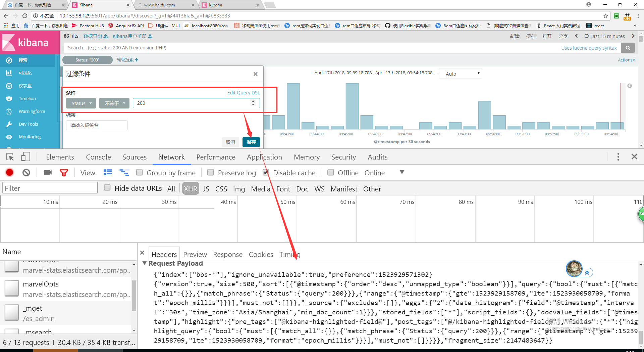Switch to the Console tab

98,157
